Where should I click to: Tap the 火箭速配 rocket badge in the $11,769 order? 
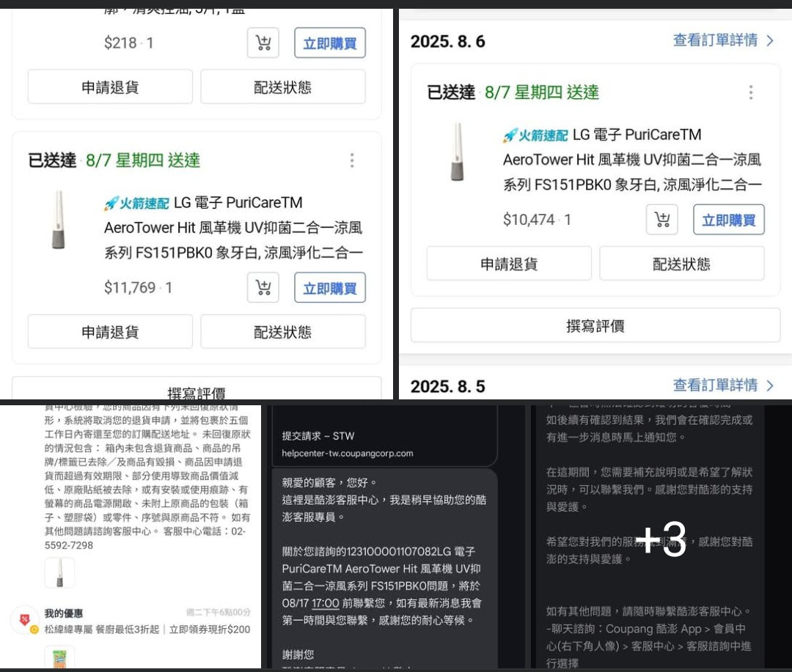click(x=136, y=203)
